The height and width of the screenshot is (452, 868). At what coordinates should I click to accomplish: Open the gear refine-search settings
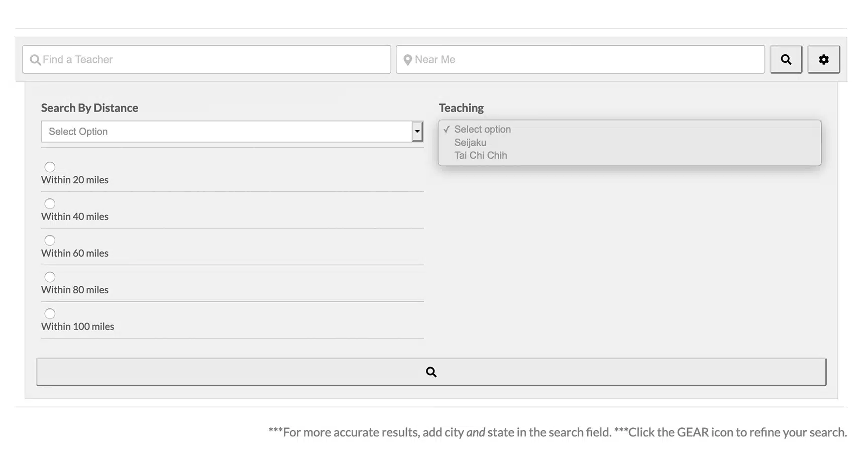[823, 59]
